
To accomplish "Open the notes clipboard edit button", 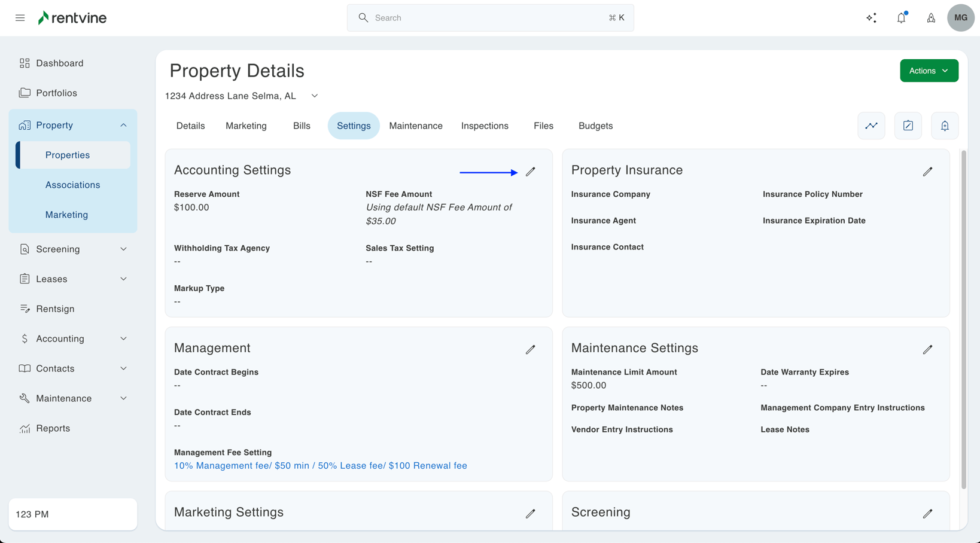I will 908,126.
